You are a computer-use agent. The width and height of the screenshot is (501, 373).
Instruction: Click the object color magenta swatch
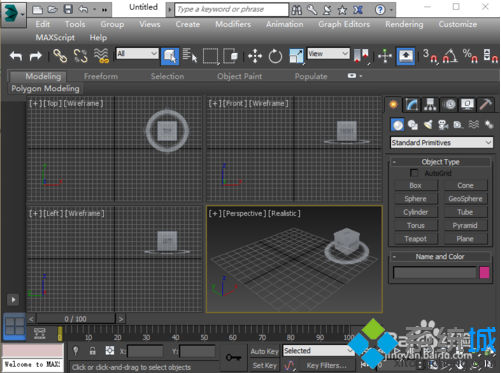[x=484, y=272]
